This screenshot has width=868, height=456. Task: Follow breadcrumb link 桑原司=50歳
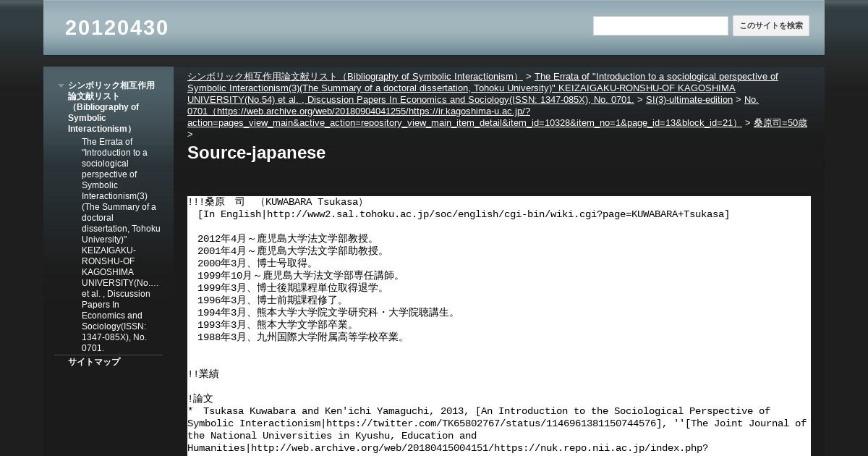click(780, 122)
